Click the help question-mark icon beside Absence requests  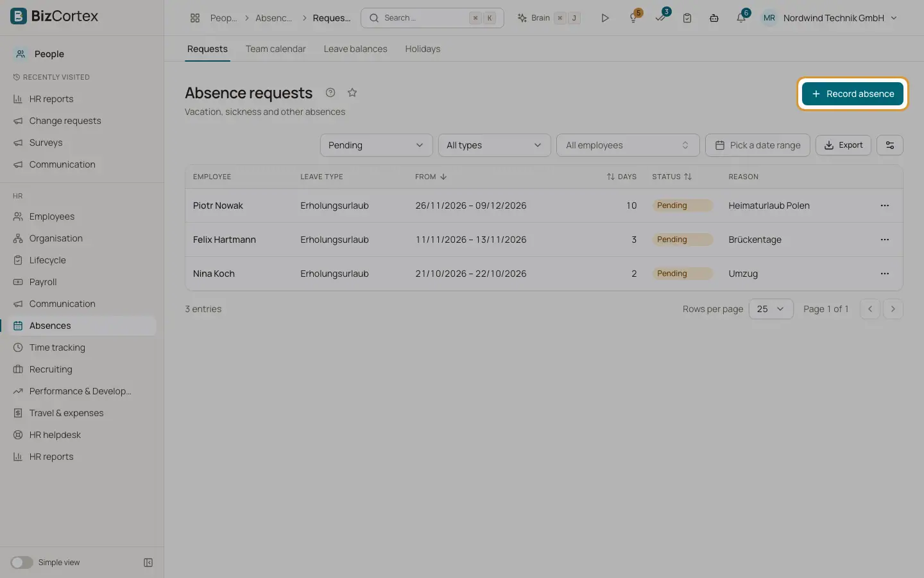pyautogui.click(x=330, y=92)
